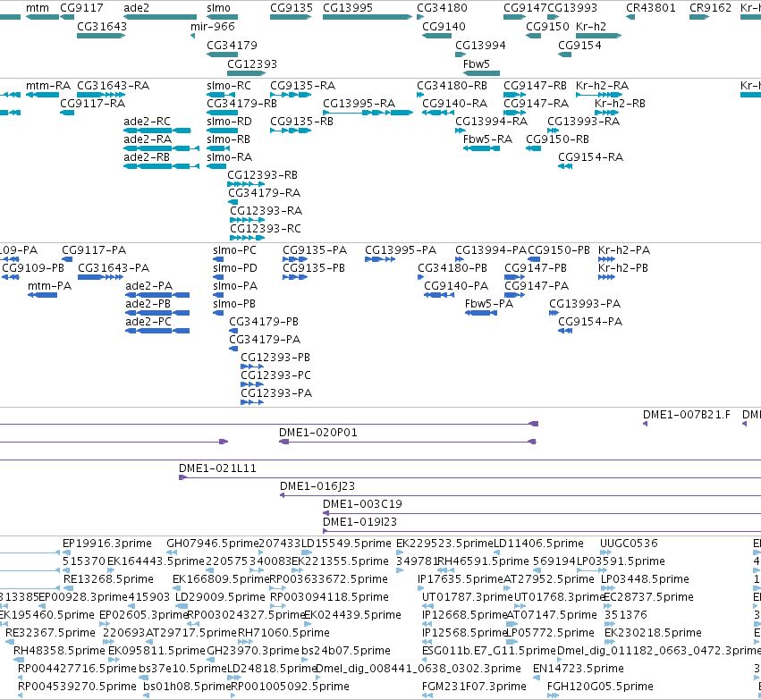Click the DME1-003C19 BAC clone label
The image size is (761, 700).
tap(362, 504)
